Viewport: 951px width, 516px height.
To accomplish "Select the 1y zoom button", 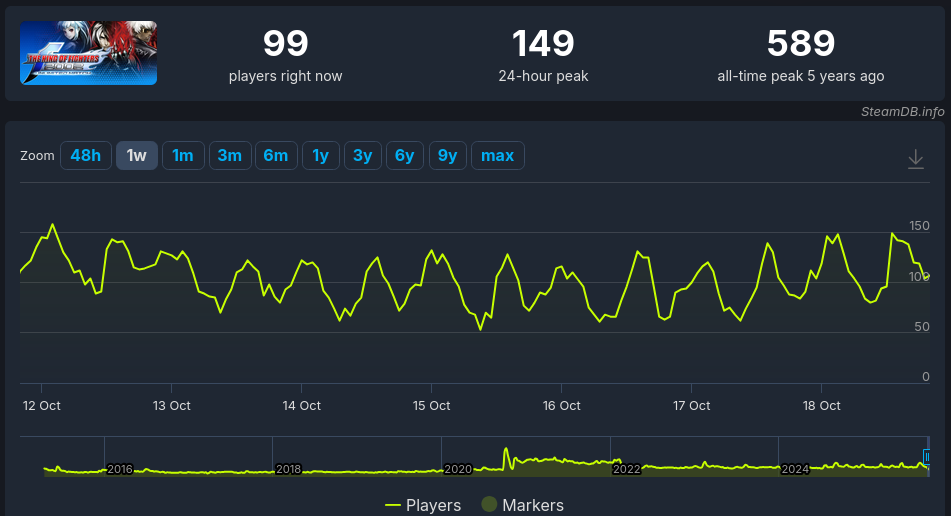I will coord(320,155).
